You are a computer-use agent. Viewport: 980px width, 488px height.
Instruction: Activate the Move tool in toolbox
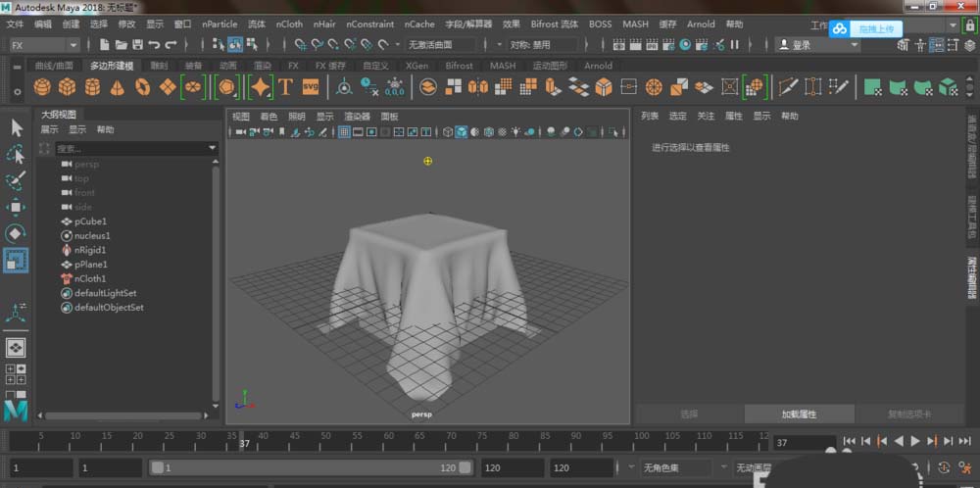coord(16,208)
